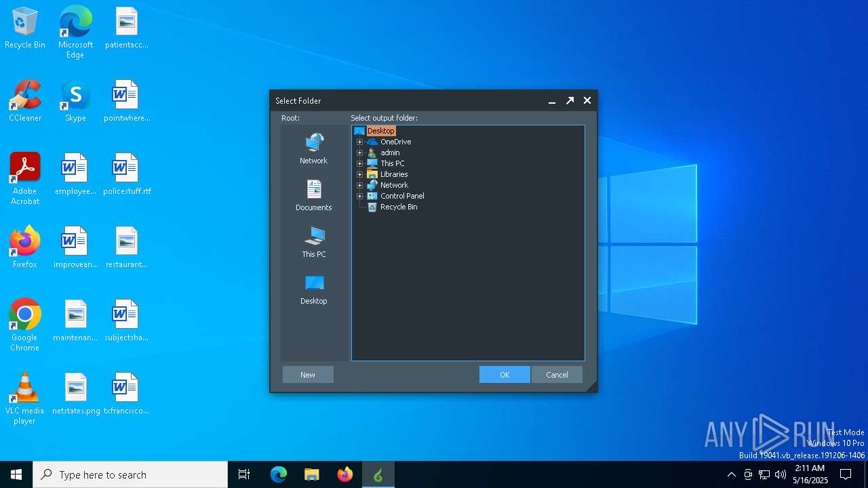Expand the This PC tree node
This screenshot has height=488, width=868.
pyautogui.click(x=360, y=163)
